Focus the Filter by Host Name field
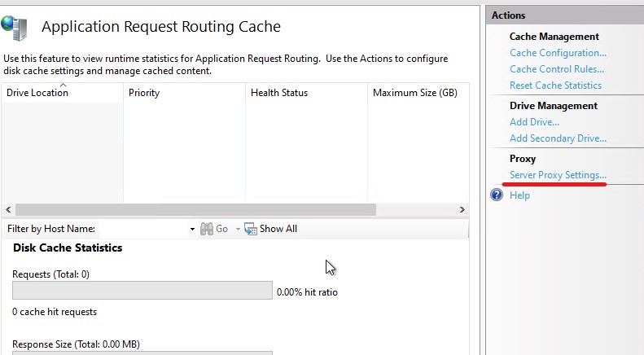 click(143, 229)
